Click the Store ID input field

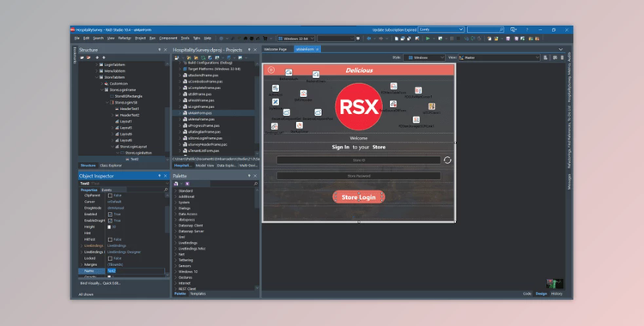click(359, 160)
